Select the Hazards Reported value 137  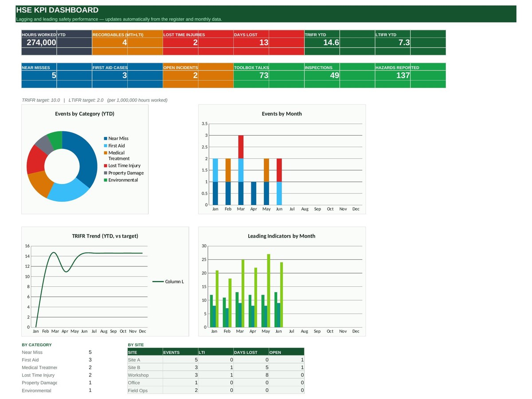click(403, 75)
